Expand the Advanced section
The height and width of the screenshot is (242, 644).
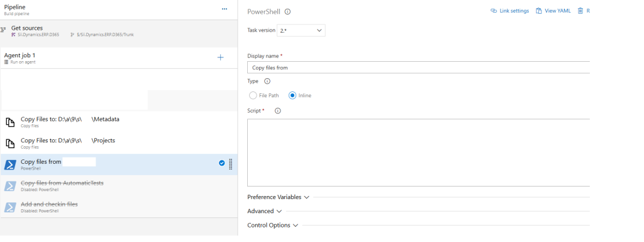tap(265, 211)
